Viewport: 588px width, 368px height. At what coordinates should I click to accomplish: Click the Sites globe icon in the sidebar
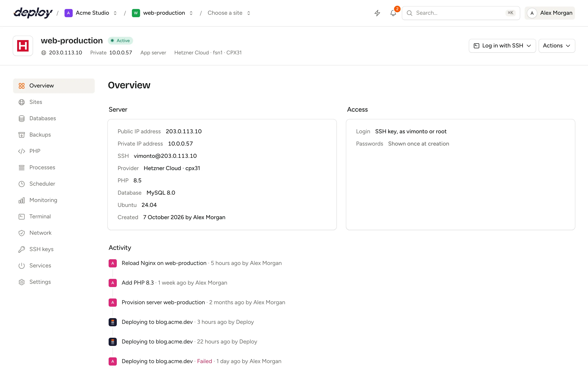coord(22,102)
